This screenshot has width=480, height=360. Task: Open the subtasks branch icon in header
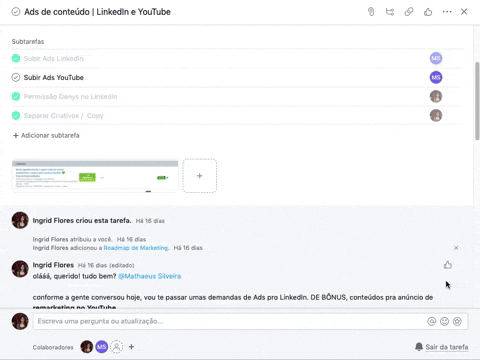point(390,12)
